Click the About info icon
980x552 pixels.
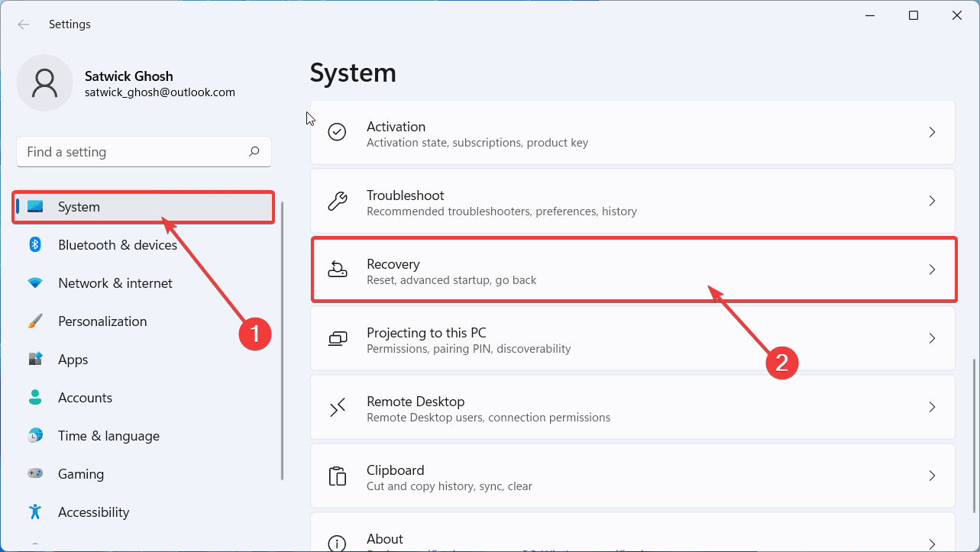pos(337,543)
